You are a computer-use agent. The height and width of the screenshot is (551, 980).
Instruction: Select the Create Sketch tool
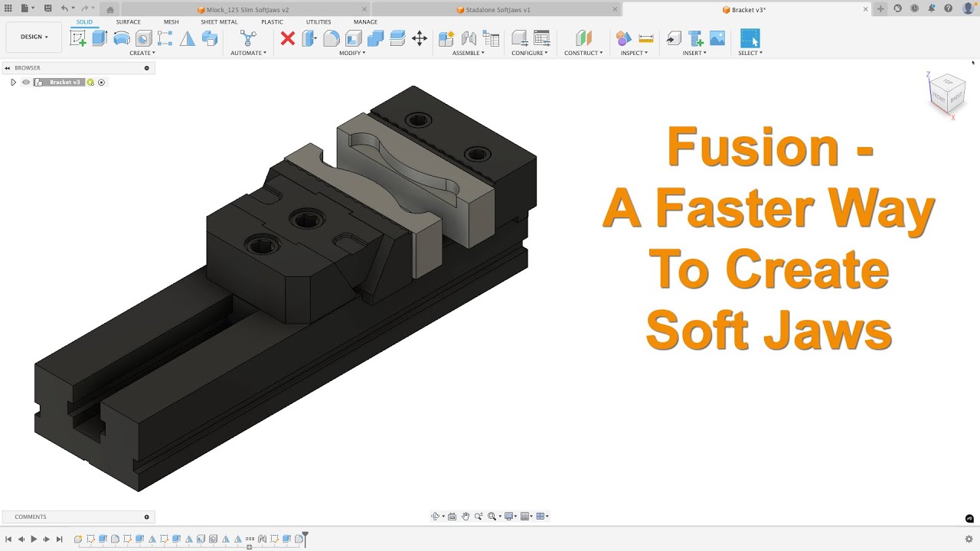coord(78,38)
